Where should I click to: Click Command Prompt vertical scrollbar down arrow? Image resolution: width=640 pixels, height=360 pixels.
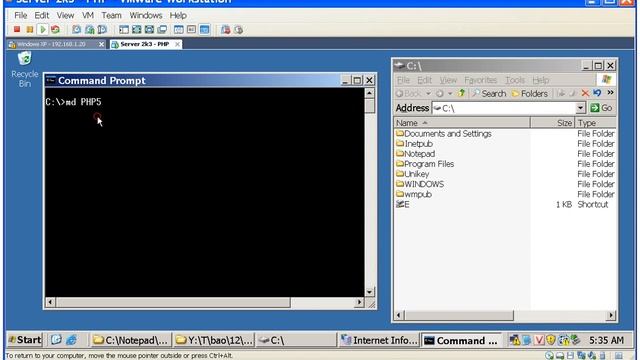click(x=369, y=292)
